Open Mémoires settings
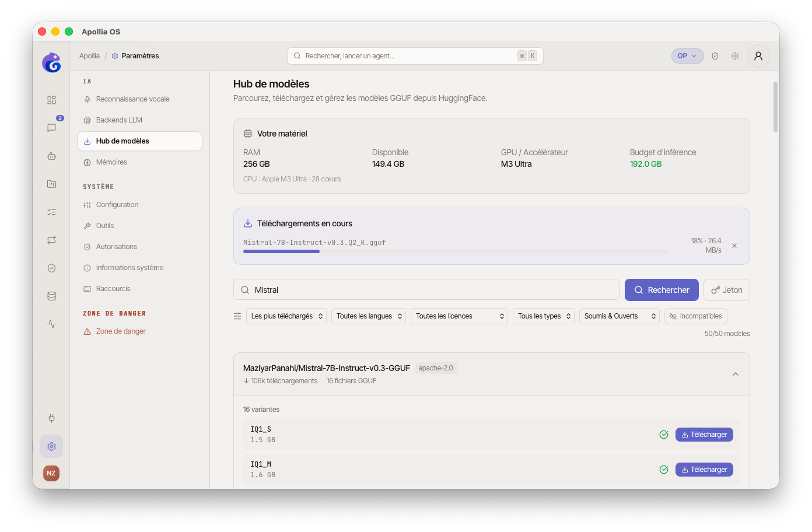 click(139, 162)
